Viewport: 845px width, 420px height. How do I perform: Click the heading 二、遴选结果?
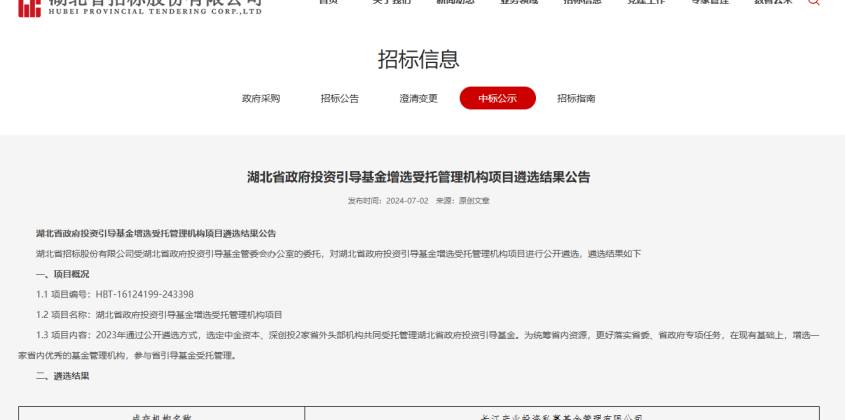pos(63,376)
